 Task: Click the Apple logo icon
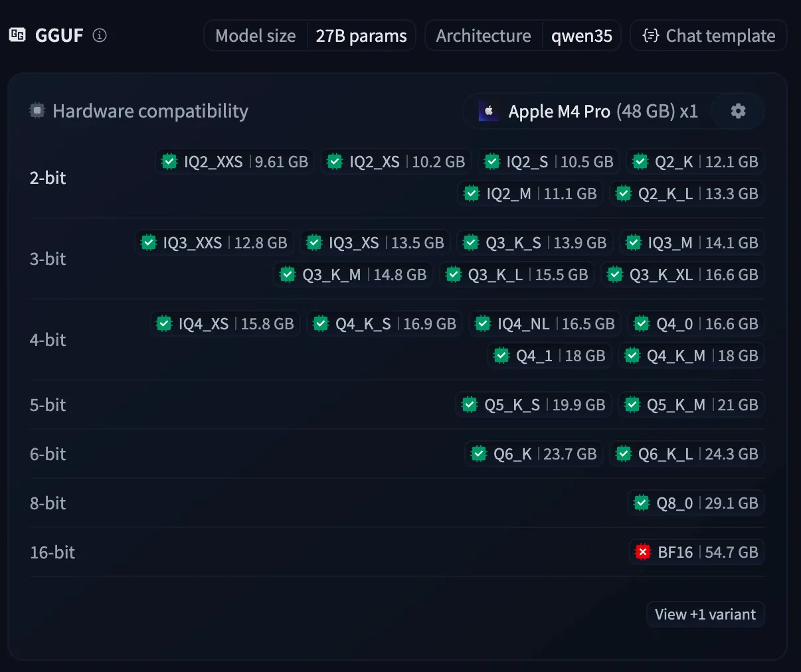[489, 111]
